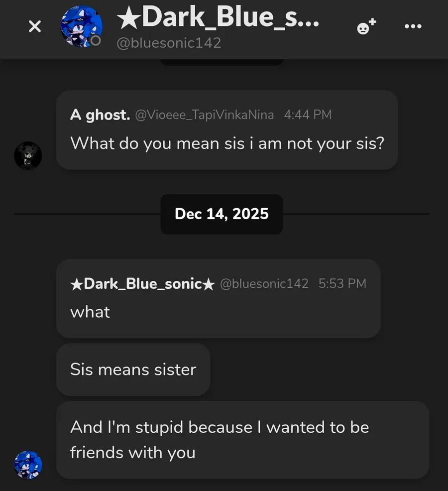Open the header Dark_Blue_sonic profile avatar
This screenshot has width=448, height=491.
[81, 26]
